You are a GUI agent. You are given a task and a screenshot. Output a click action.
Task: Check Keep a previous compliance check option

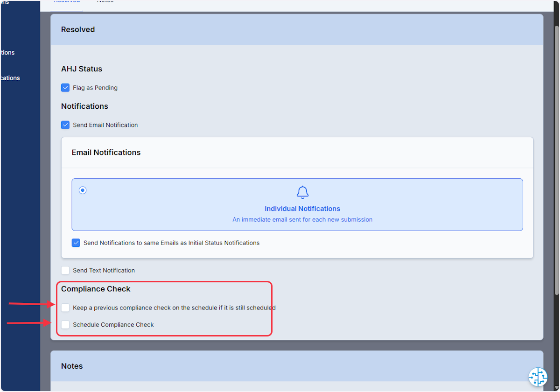point(65,308)
